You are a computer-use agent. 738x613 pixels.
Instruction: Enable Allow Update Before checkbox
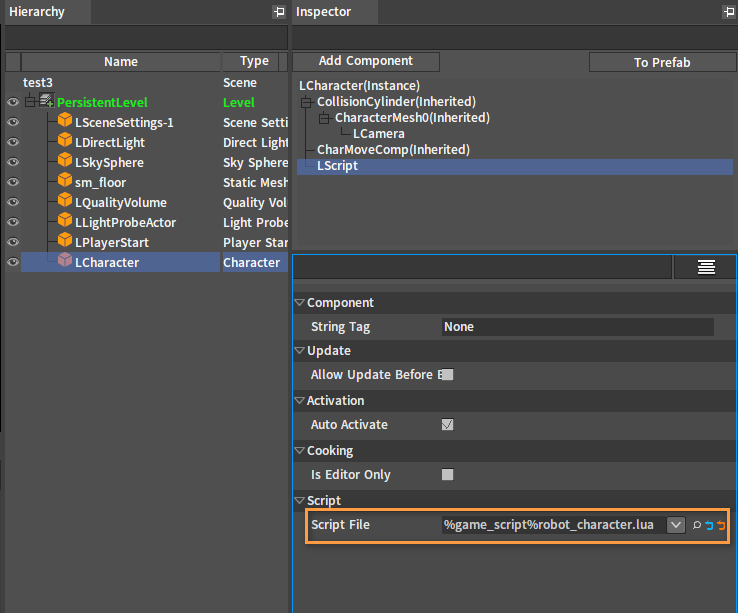(x=448, y=375)
